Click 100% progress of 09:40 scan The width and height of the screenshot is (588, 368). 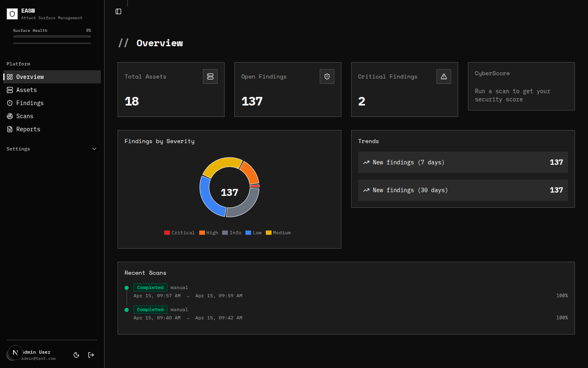click(562, 318)
